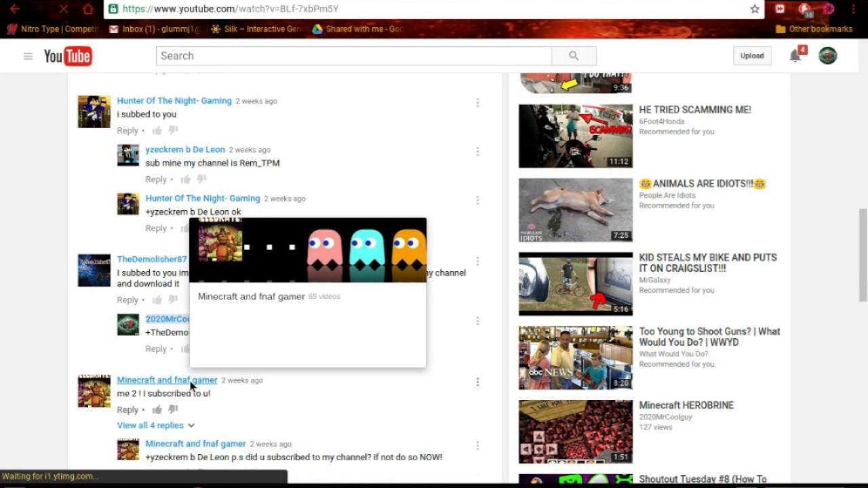Open options for the '+yzeckrem b De Leon ok' reply
The width and height of the screenshot is (868, 488).
tap(477, 200)
